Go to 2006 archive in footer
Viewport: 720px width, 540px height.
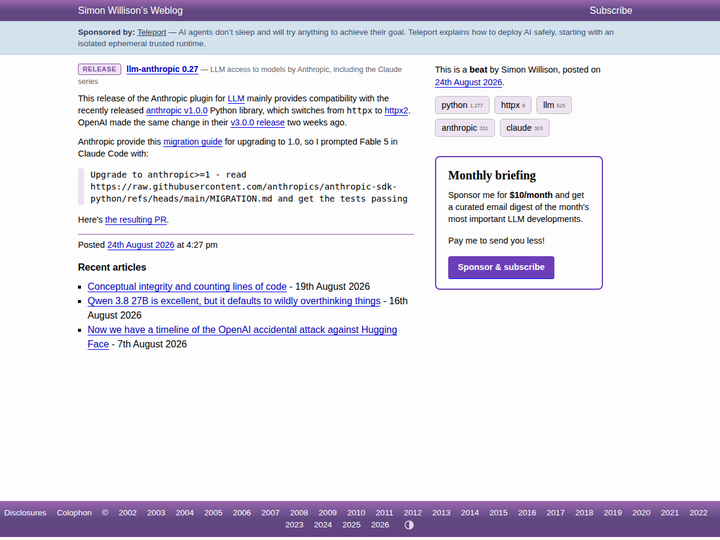pos(242,513)
